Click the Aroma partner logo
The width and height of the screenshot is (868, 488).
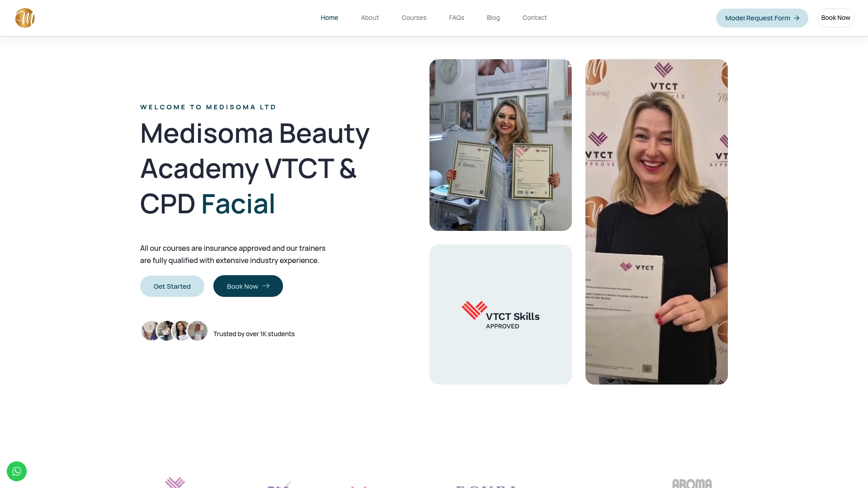pyautogui.click(x=692, y=483)
